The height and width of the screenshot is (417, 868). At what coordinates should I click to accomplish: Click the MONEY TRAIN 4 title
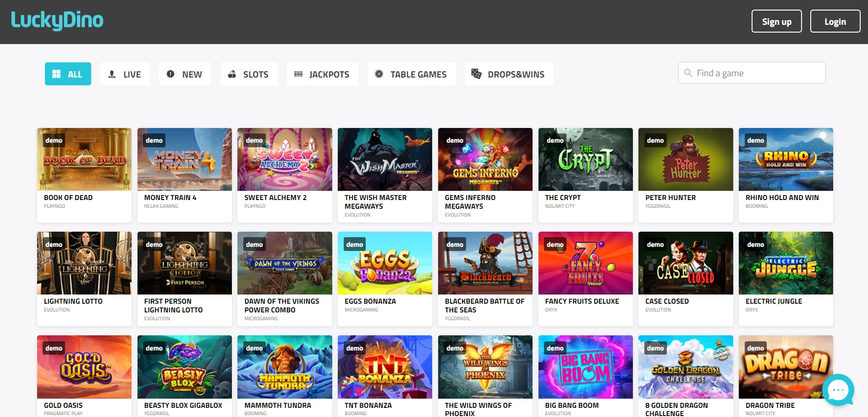tap(170, 198)
